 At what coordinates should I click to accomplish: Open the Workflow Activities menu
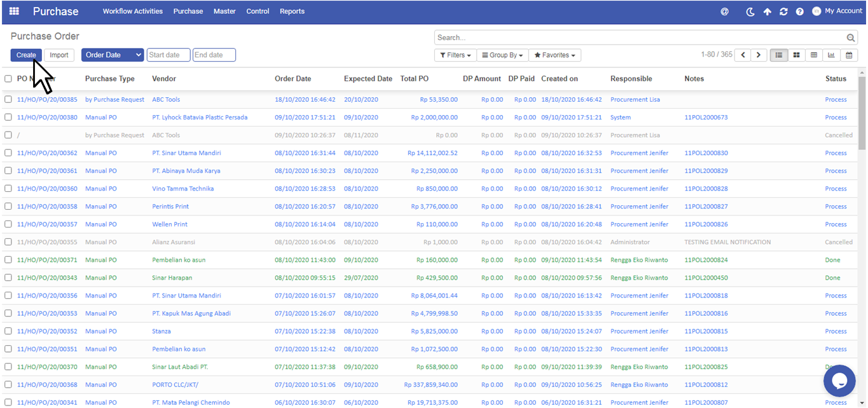click(132, 11)
